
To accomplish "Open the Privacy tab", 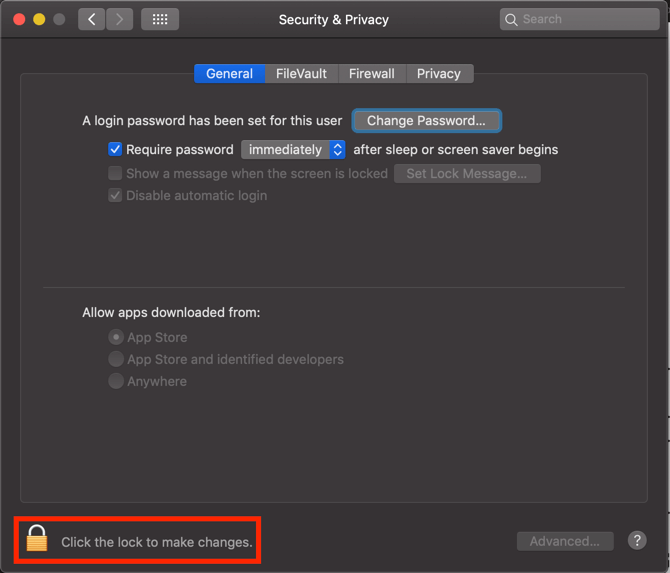I will tap(439, 73).
